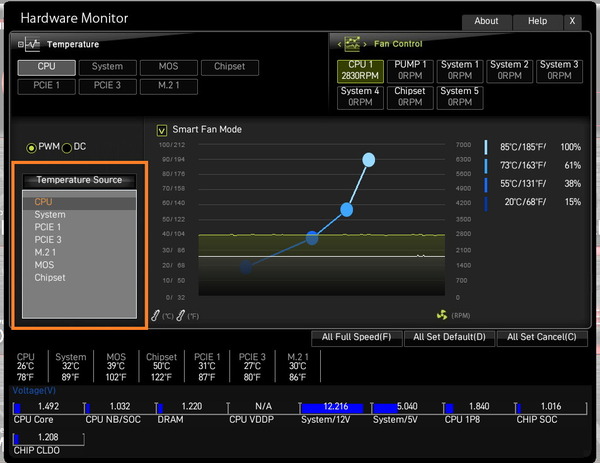The width and height of the screenshot is (600, 463).
Task: Select the PWM radio button
Action: (x=32, y=147)
